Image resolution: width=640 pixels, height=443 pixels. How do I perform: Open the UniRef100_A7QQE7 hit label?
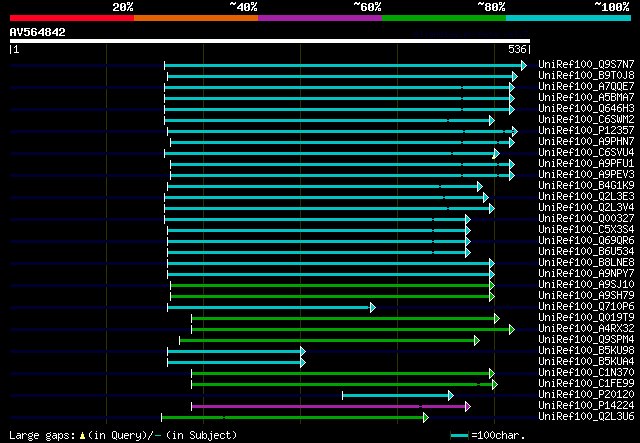point(586,86)
